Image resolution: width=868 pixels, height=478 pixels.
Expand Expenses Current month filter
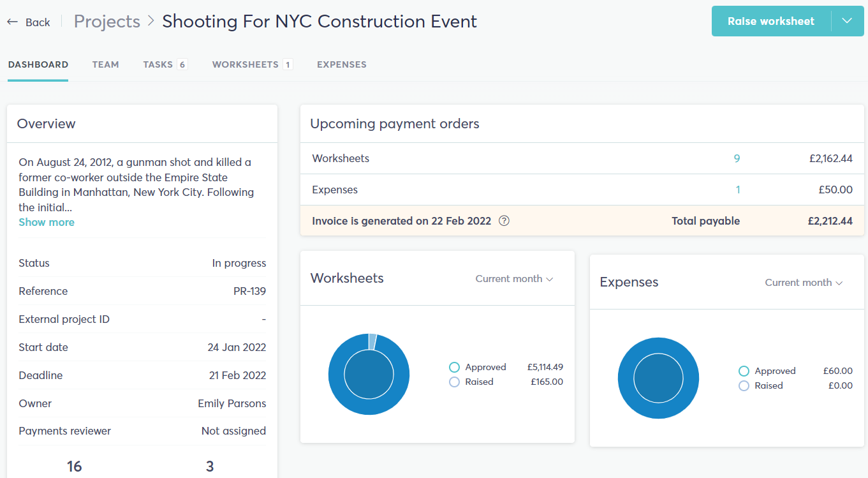804,283
